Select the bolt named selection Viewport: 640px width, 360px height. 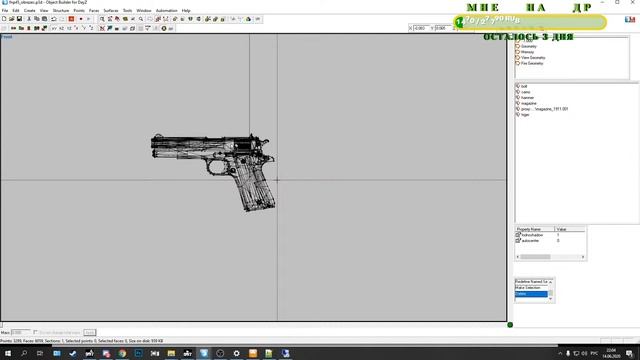click(524, 87)
